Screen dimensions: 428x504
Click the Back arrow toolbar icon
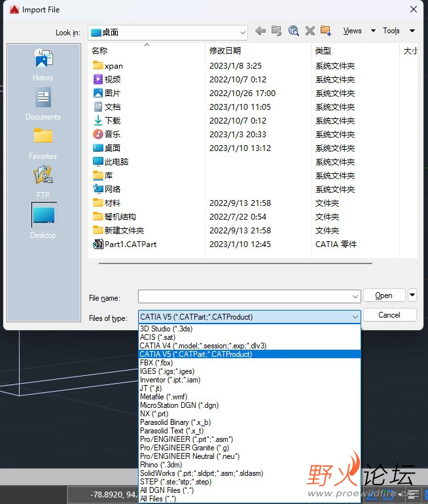260,31
